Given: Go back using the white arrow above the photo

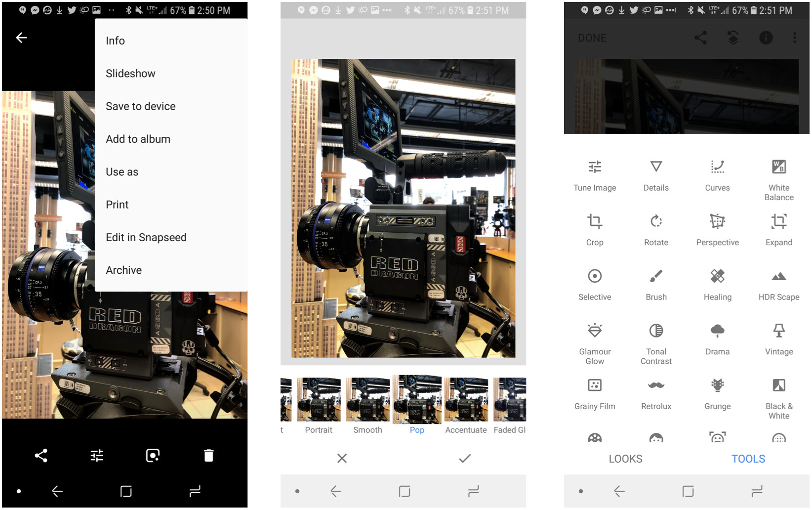Looking at the screenshot, I should pos(21,38).
